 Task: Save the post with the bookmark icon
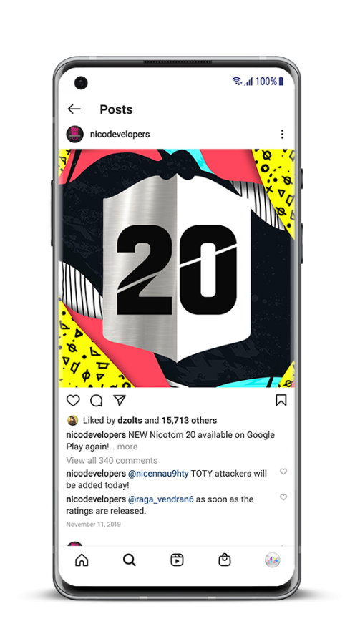click(x=281, y=400)
